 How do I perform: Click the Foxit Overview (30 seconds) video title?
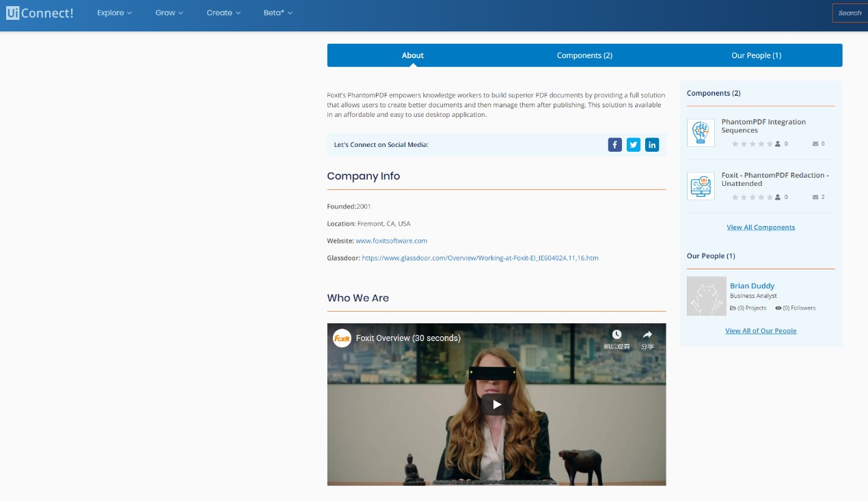[408, 338]
